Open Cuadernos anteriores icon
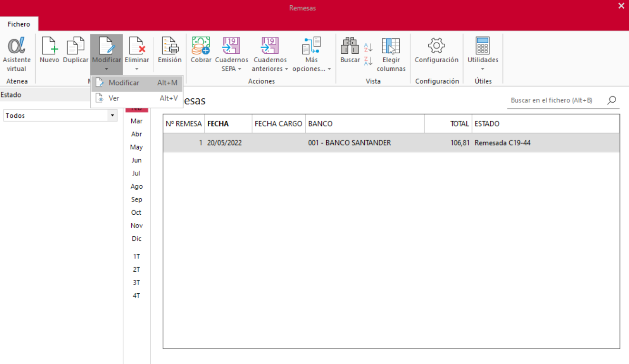The width and height of the screenshot is (629, 364). pyautogui.click(x=270, y=46)
